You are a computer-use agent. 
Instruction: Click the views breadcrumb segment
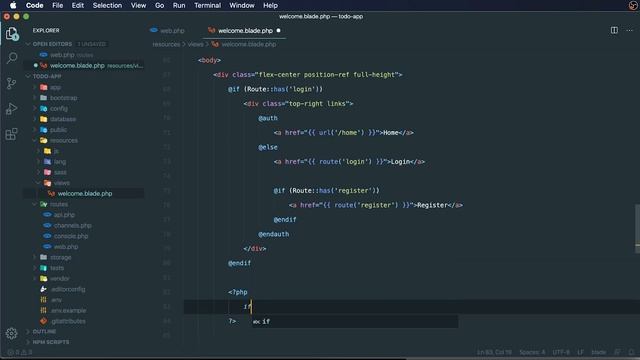tap(195, 44)
